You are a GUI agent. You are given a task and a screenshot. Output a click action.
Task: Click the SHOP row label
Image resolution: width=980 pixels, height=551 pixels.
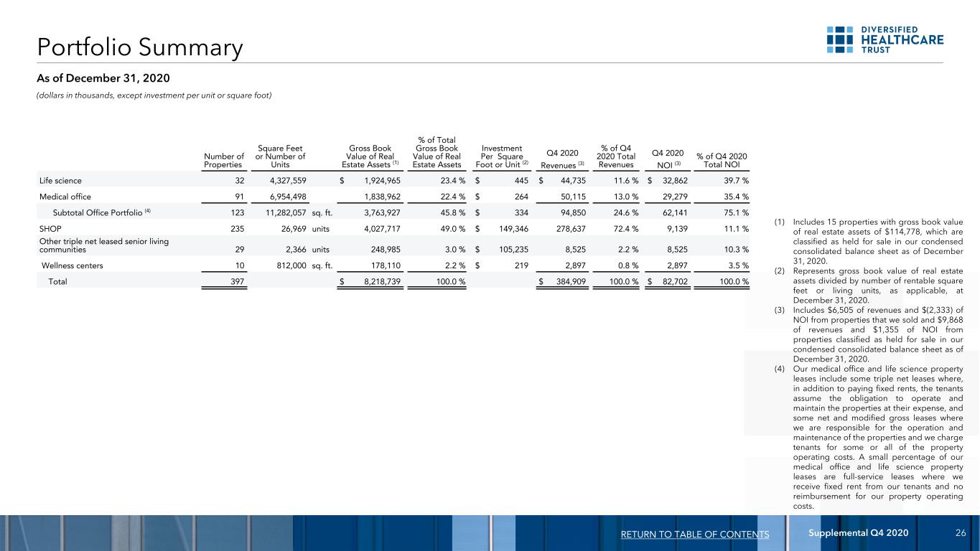(50, 229)
